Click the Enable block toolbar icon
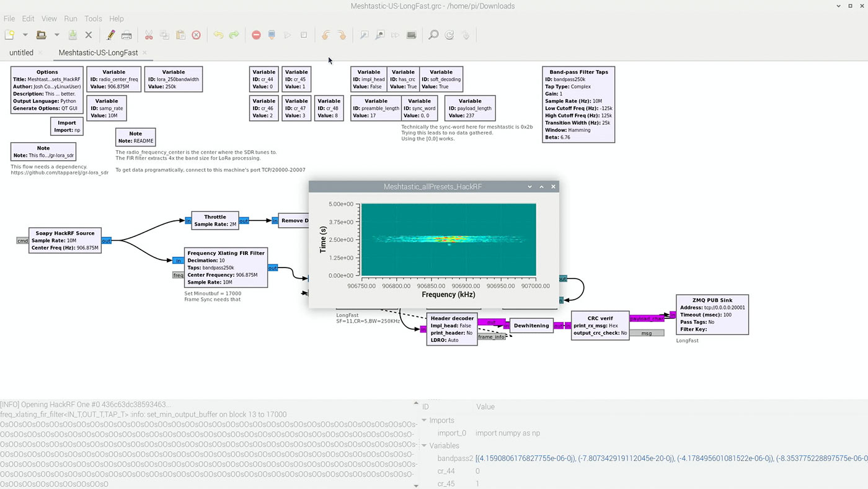868x489 pixels. [x=364, y=35]
